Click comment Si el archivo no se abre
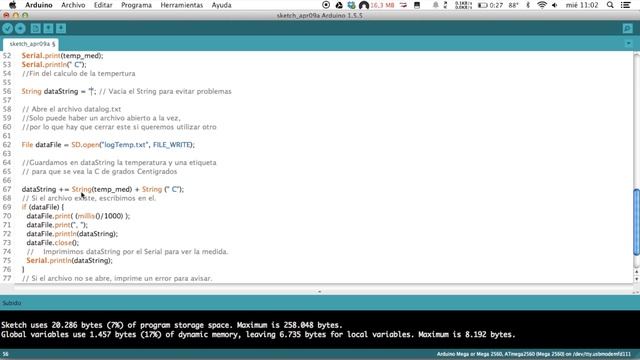 click(x=117, y=278)
